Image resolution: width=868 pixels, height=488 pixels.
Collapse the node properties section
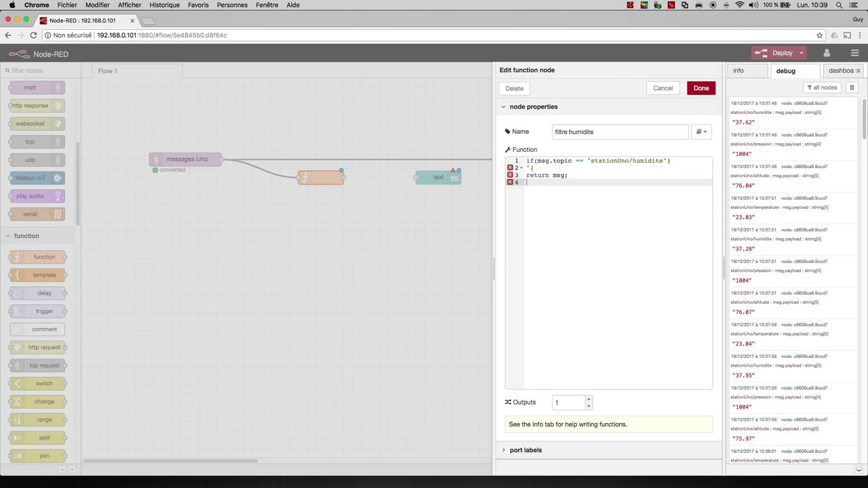[503, 106]
